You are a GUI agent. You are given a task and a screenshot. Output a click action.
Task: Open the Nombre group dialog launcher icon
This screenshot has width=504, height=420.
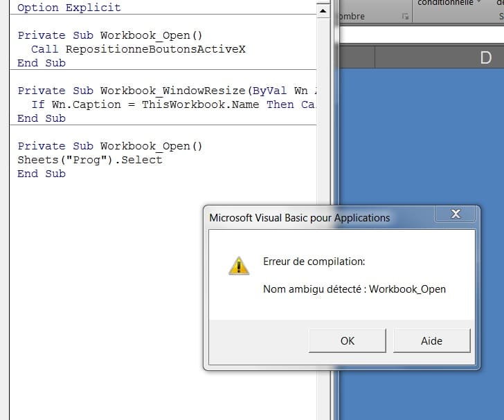click(x=405, y=16)
